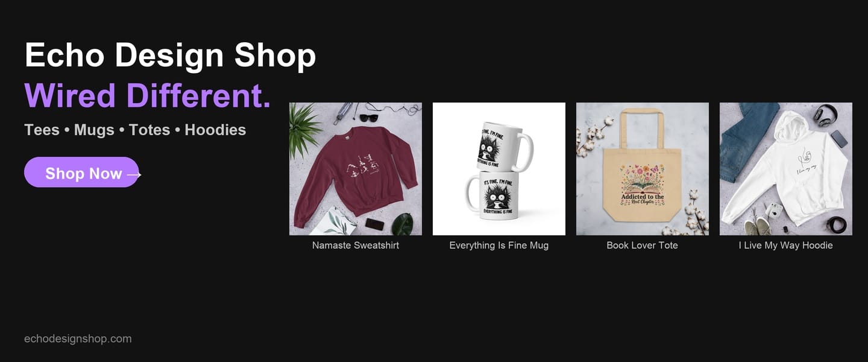Click the arrow icon beside Shop Now
868x362 pixels.
(134, 174)
